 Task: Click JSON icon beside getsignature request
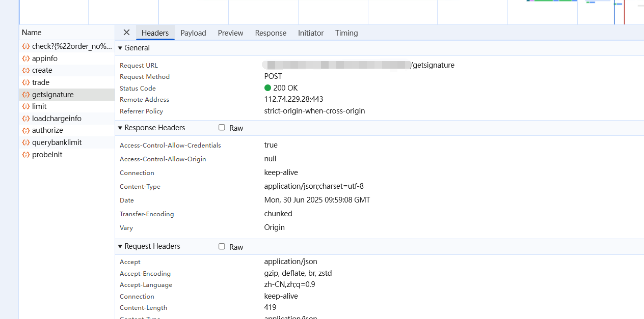(x=26, y=95)
